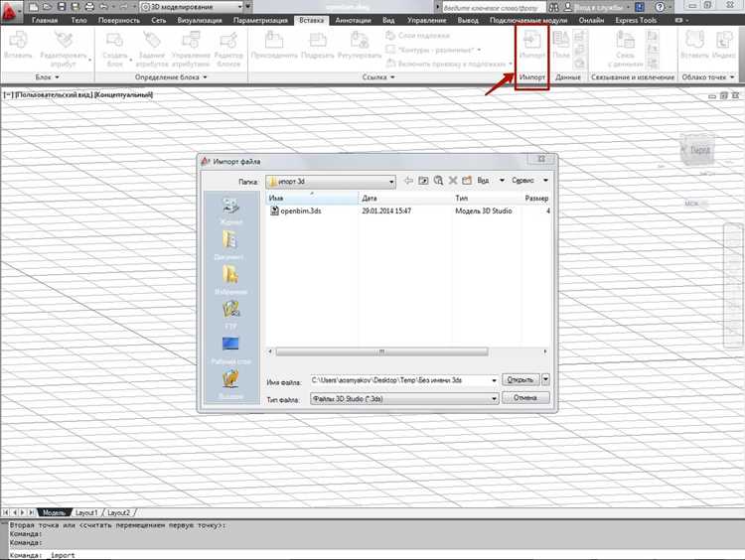
Task: Open the 'Онлайн' ribbon tab
Action: click(x=591, y=20)
